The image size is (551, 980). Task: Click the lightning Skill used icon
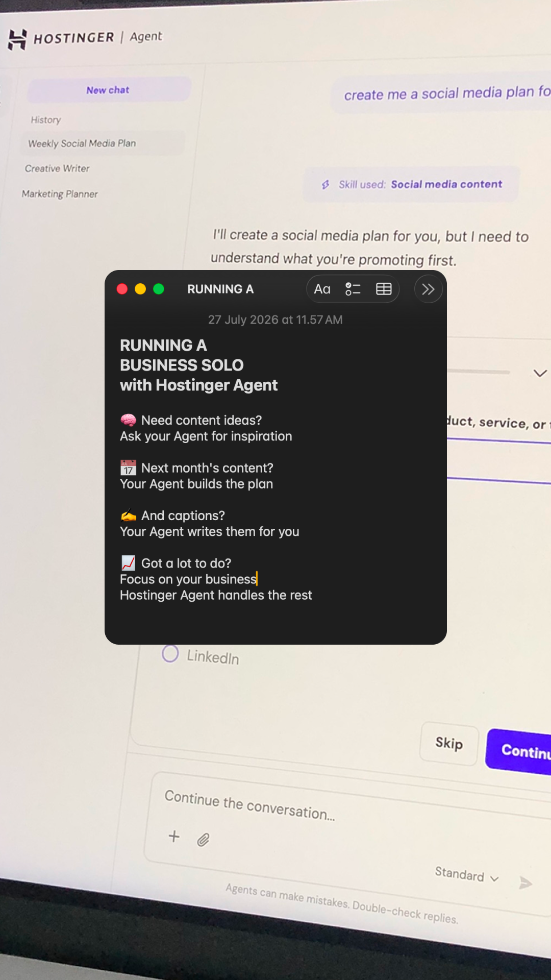click(325, 185)
